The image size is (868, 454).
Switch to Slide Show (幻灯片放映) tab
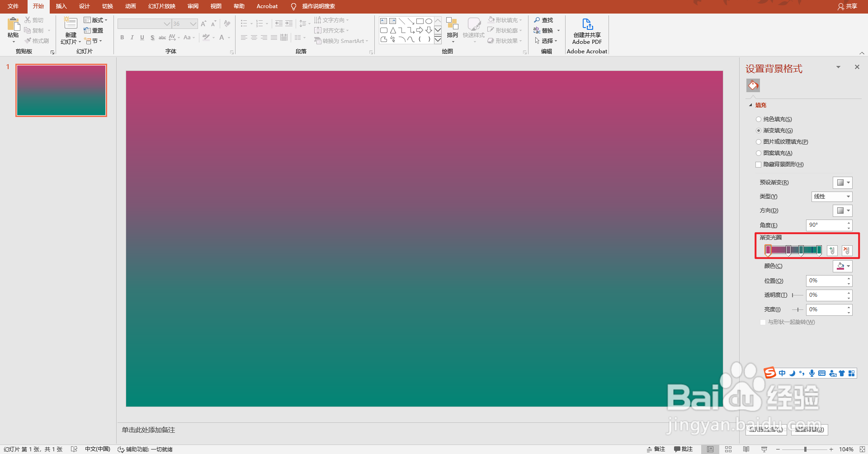(162, 6)
